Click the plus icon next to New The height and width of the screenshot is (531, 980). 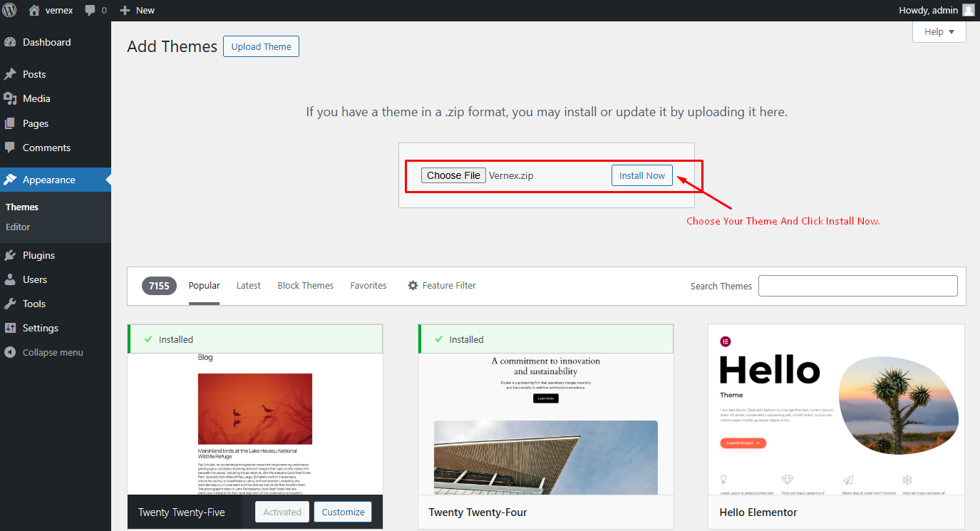tap(125, 10)
